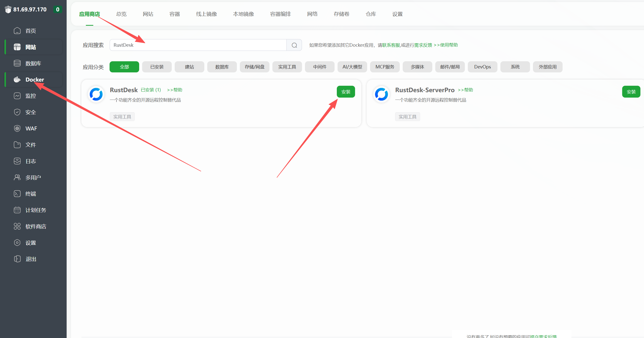Click the 提交需求反馈 link at bottom

[x=543, y=336]
